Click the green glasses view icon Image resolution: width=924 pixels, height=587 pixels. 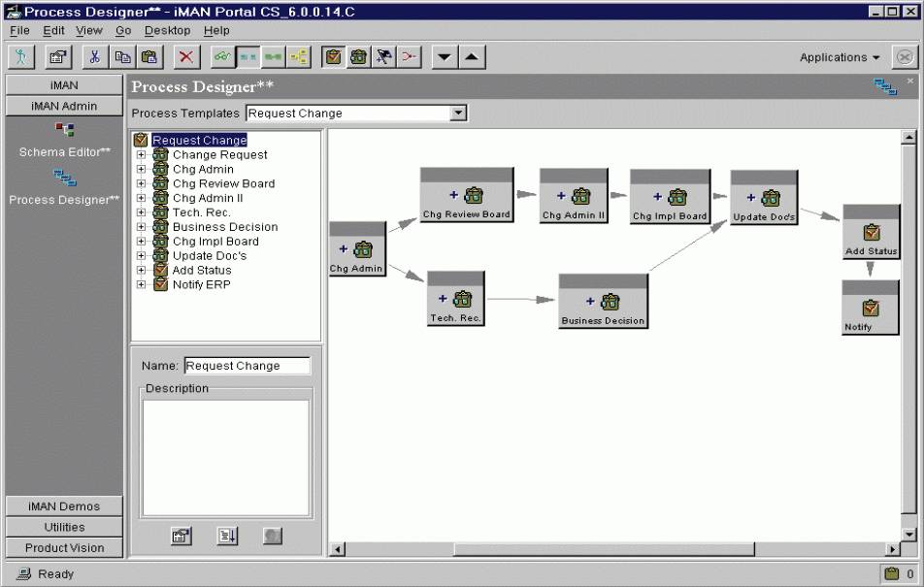coord(223,57)
